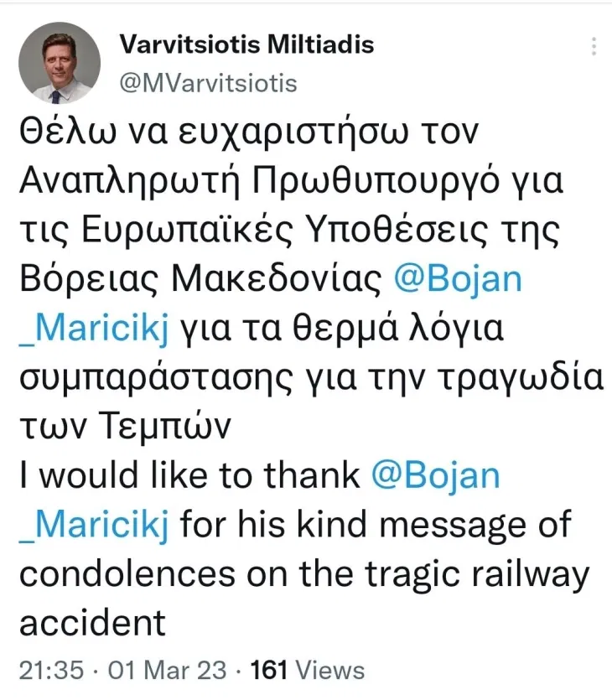
Task: Click the 21:35 timestamp
Action: coord(47,670)
